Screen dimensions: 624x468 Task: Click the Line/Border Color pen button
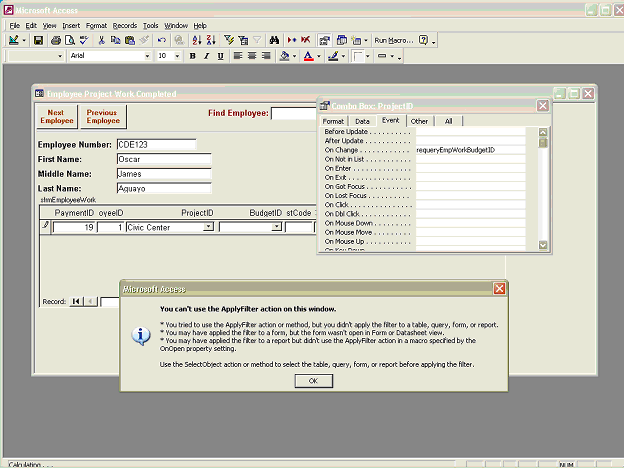pyautogui.click(x=333, y=56)
